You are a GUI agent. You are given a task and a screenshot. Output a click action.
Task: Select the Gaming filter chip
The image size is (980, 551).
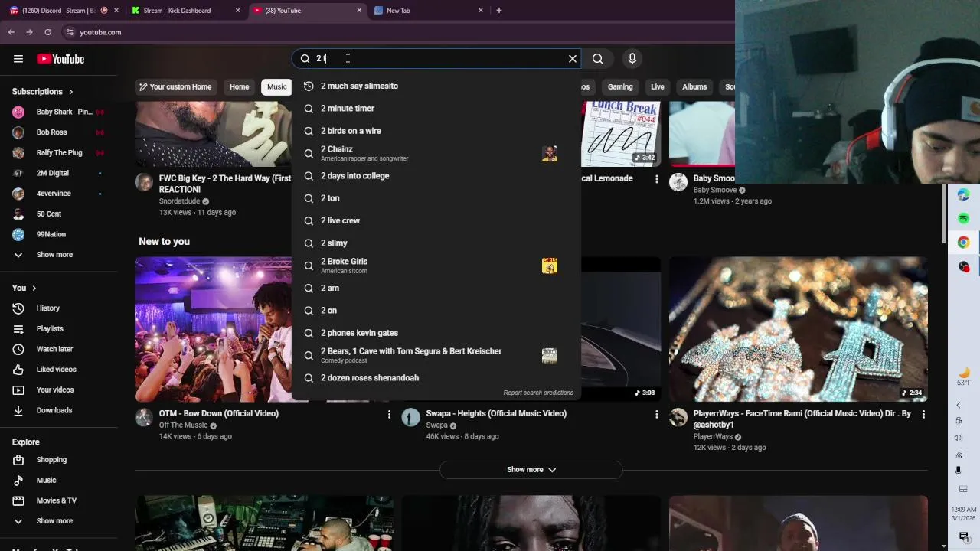coord(620,87)
